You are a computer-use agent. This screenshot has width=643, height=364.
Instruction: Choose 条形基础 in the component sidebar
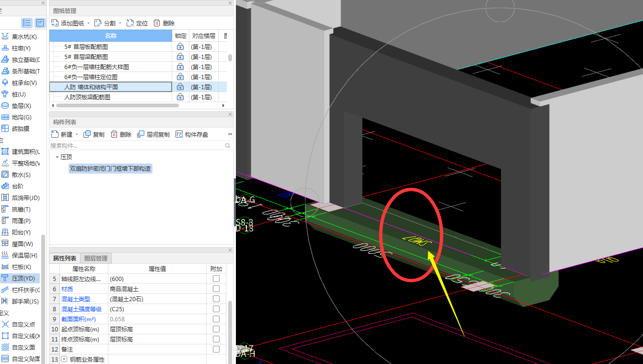[x=21, y=71]
